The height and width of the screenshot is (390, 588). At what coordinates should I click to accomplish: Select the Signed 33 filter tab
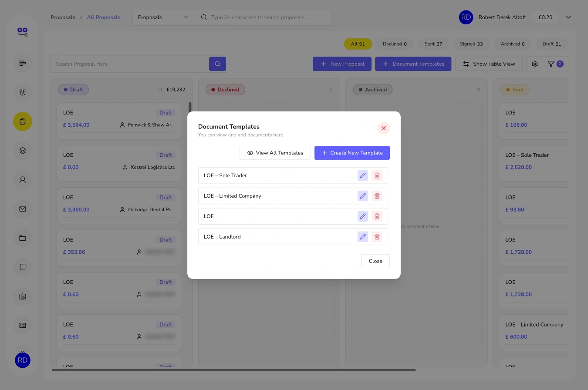471,44
